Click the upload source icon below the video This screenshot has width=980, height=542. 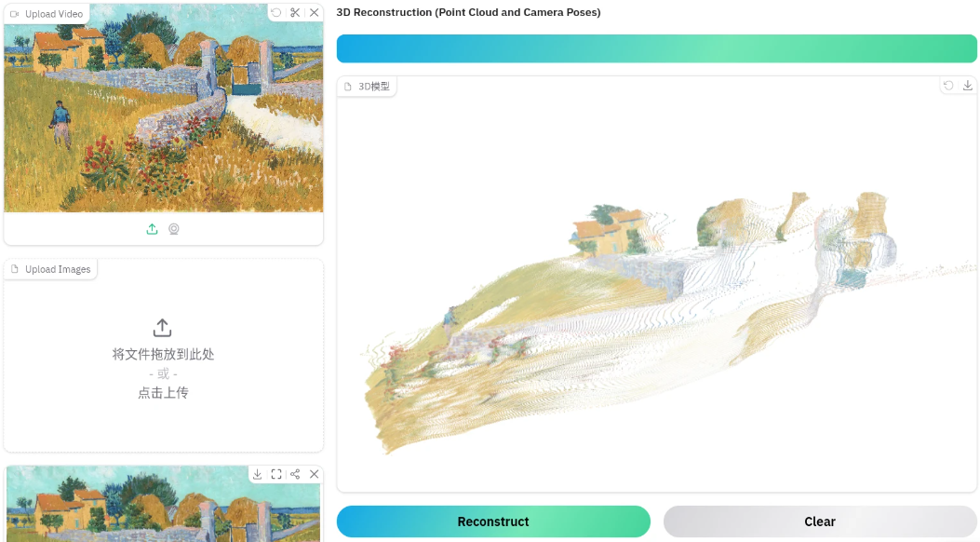(152, 229)
